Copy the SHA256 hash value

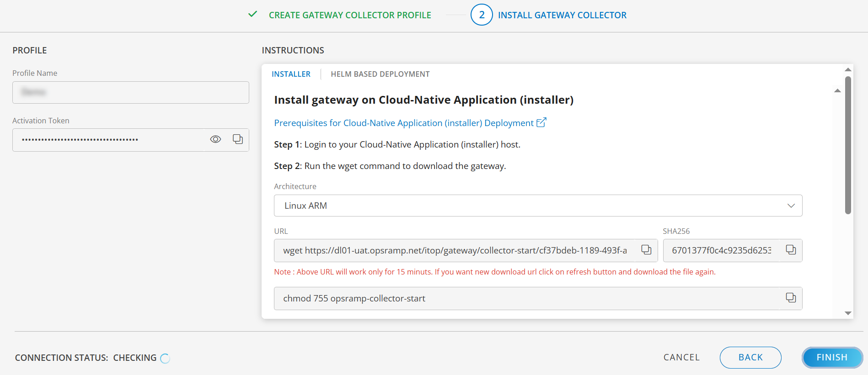[790, 250]
